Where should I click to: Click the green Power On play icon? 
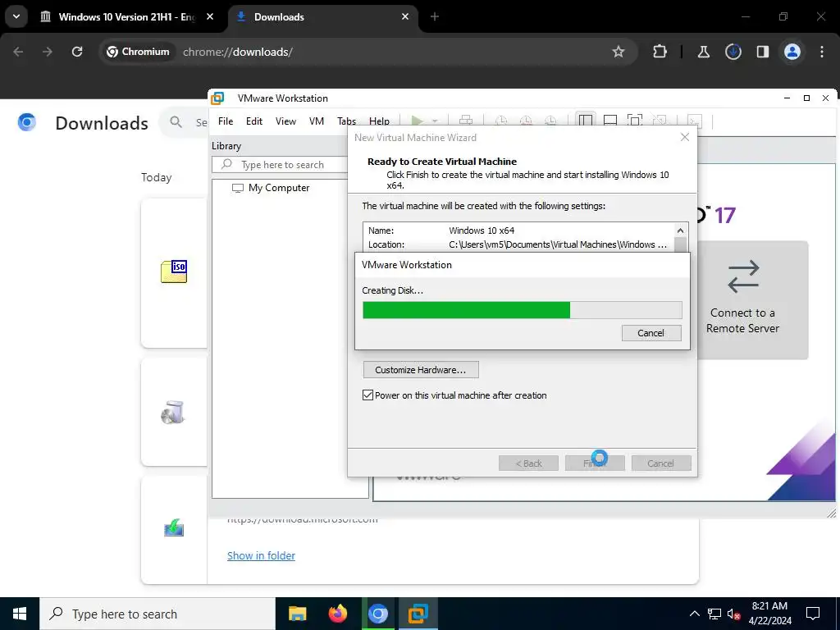point(418,121)
